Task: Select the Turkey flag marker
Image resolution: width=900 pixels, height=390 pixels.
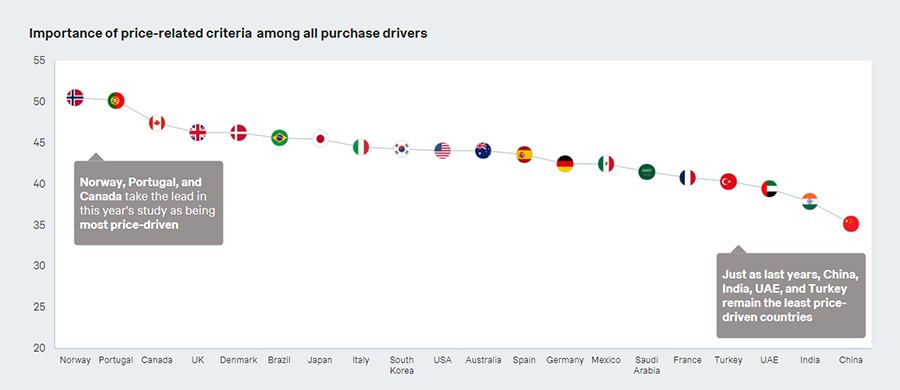Action: (728, 182)
